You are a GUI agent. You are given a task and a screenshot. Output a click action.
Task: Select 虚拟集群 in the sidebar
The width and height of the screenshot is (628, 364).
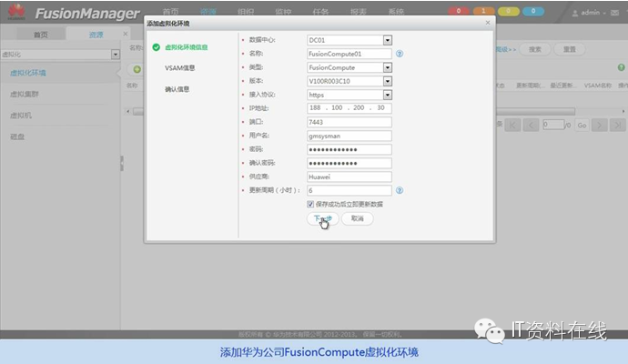25,94
